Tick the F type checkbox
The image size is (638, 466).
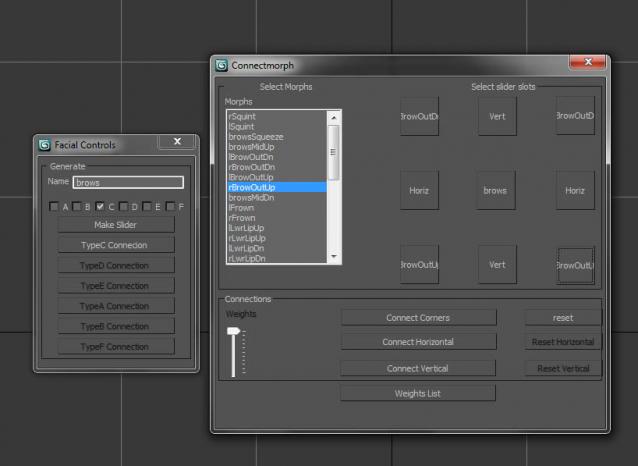click(x=171, y=206)
